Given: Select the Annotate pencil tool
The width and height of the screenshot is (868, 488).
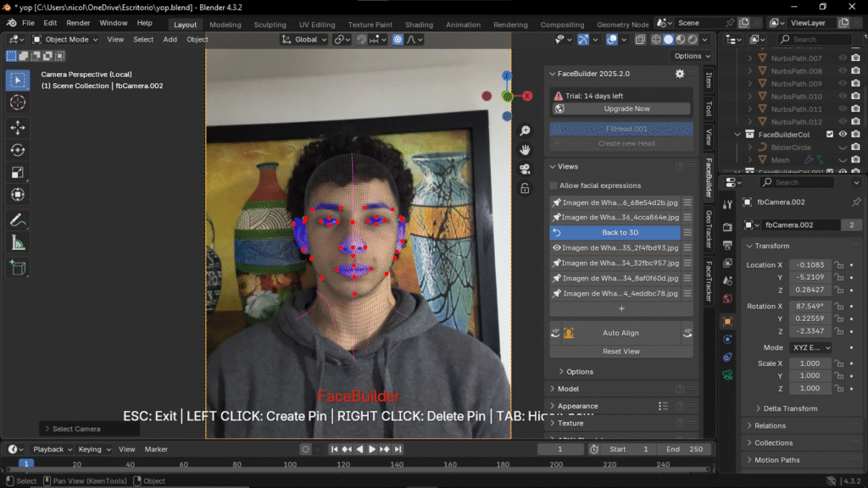Looking at the screenshot, I should click(18, 219).
